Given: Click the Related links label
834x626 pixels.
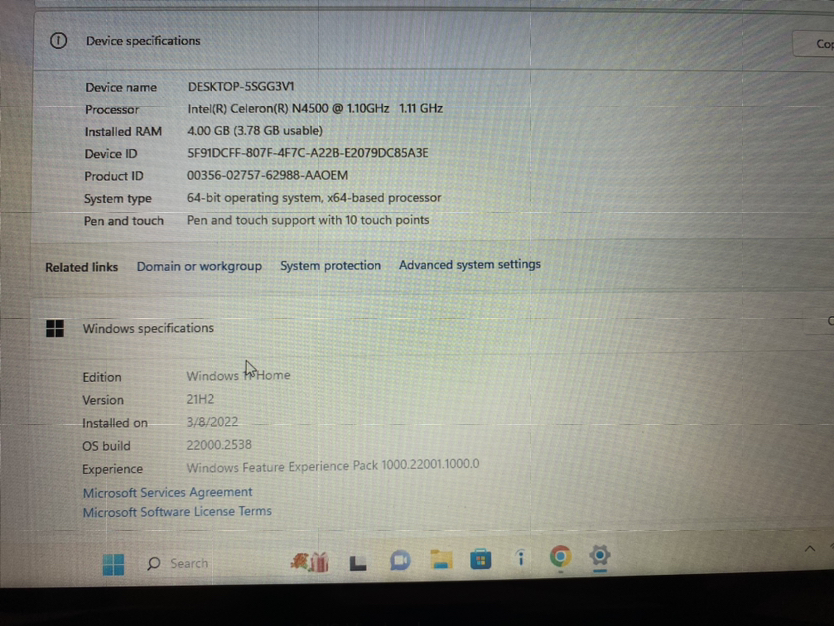Looking at the screenshot, I should tap(81, 268).
